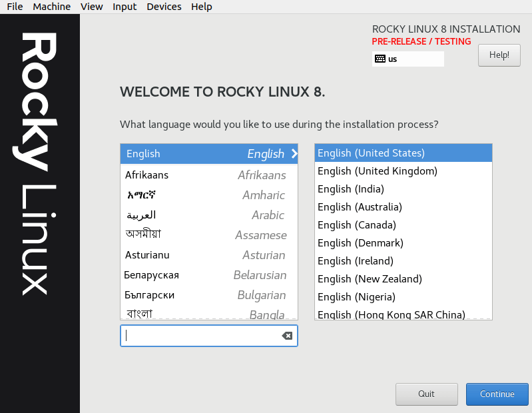Choose English (Denmark) locale
Screen dimensions: 532x413
click(x=403, y=243)
